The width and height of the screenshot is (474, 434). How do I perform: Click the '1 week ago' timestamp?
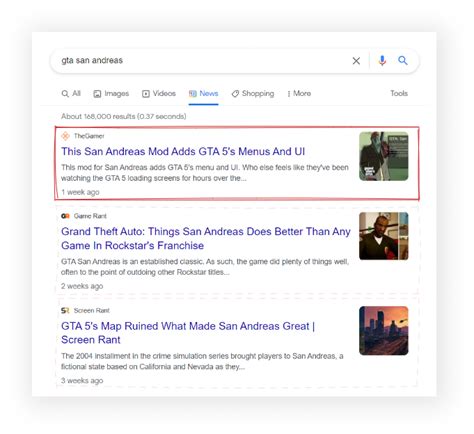pyautogui.click(x=80, y=192)
